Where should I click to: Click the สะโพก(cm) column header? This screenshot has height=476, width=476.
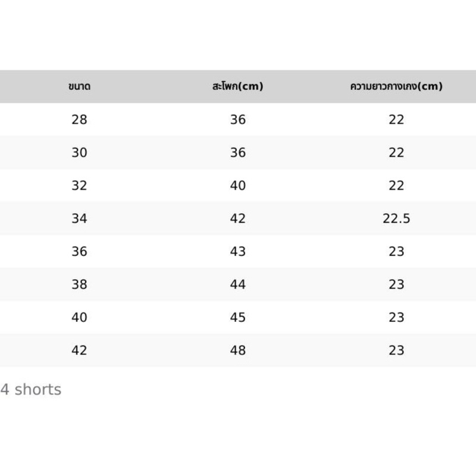coord(237,87)
